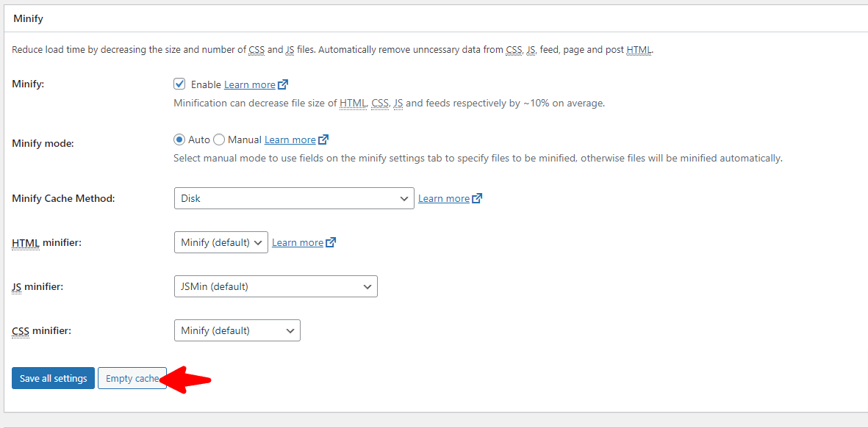This screenshot has height=428, width=868.
Task: Click external link icon next to Minify Enable
Action: (x=283, y=84)
